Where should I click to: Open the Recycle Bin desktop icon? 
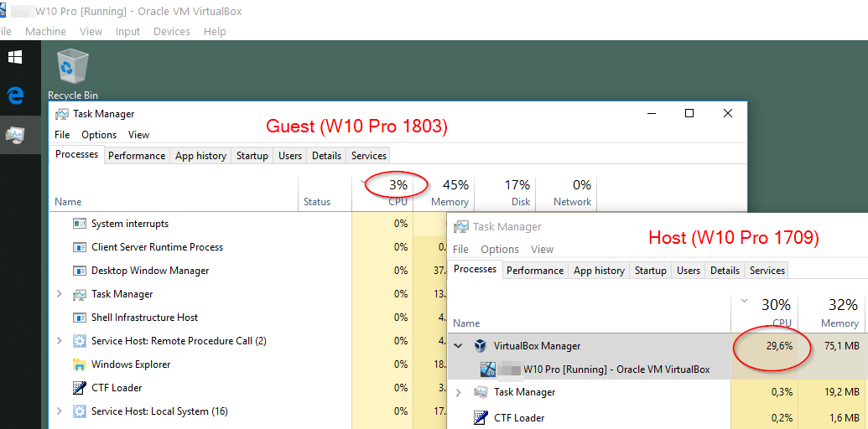coord(72,74)
